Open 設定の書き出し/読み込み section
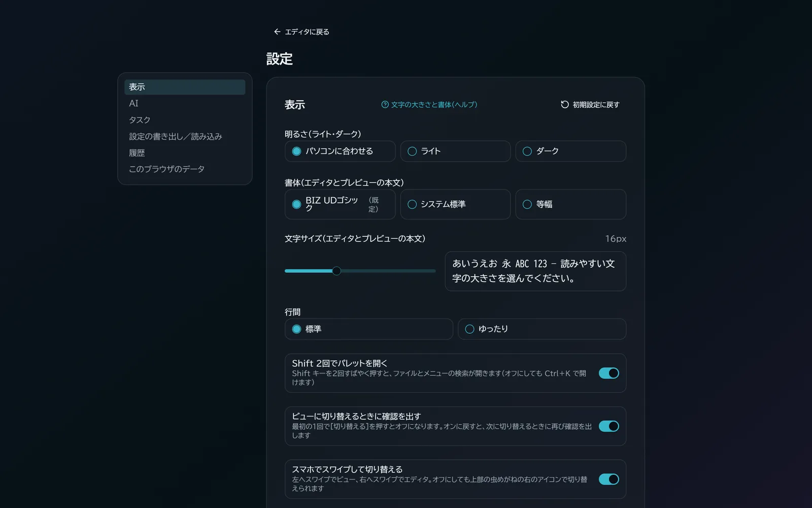 (185, 136)
